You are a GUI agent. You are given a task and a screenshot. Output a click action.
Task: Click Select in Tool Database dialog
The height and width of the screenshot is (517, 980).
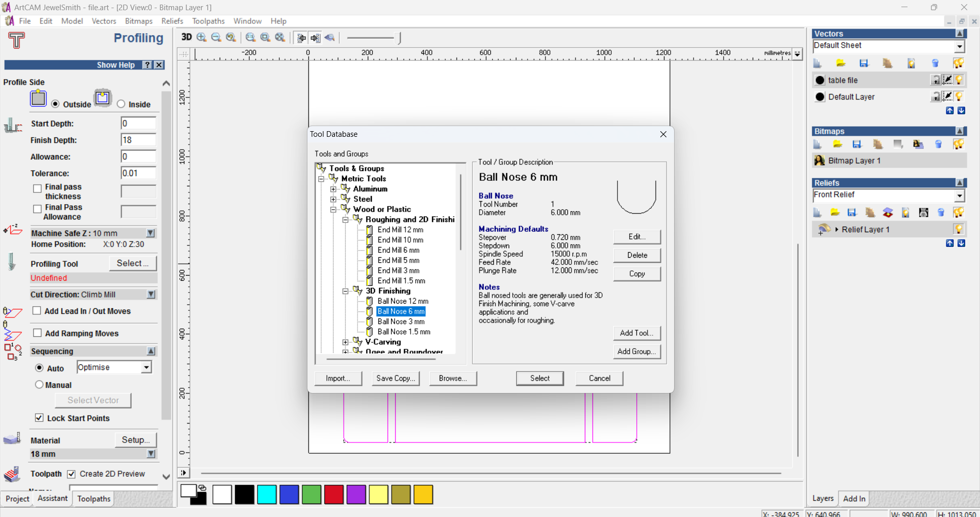540,378
